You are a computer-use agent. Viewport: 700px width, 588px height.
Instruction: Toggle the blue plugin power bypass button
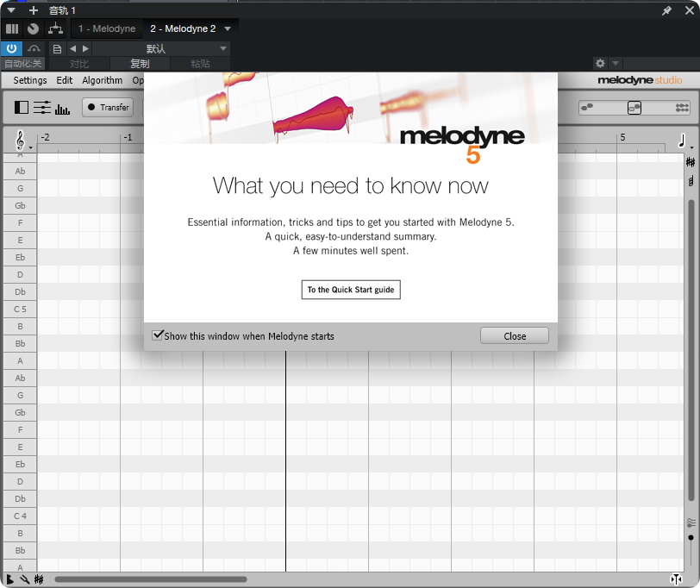(x=10, y=48)
